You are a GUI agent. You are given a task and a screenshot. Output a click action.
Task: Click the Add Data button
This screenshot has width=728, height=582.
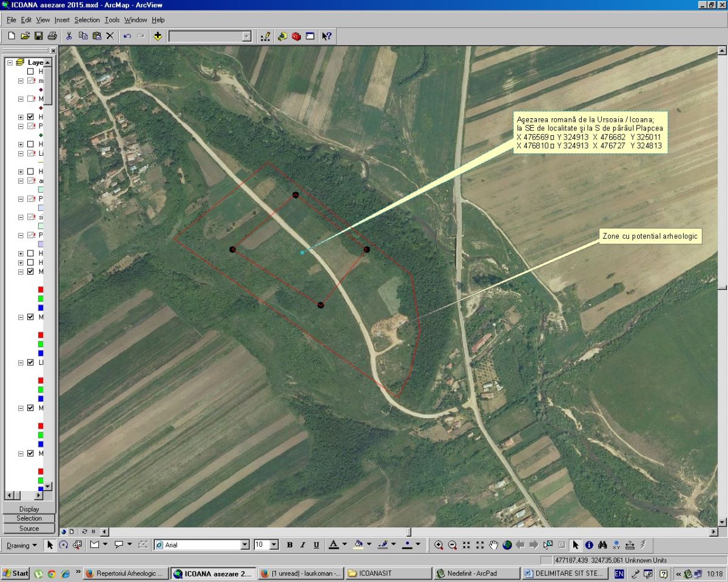(x=158, y=36)
